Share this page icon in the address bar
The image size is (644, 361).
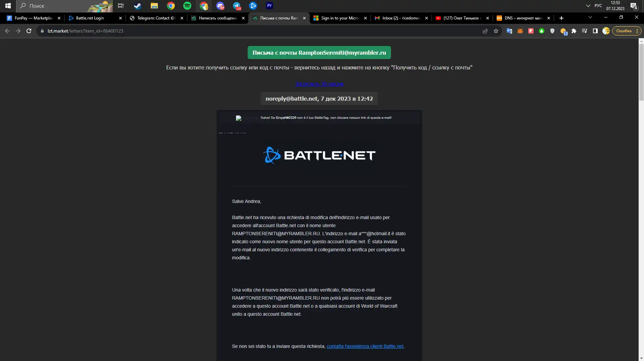pos(485,31)
